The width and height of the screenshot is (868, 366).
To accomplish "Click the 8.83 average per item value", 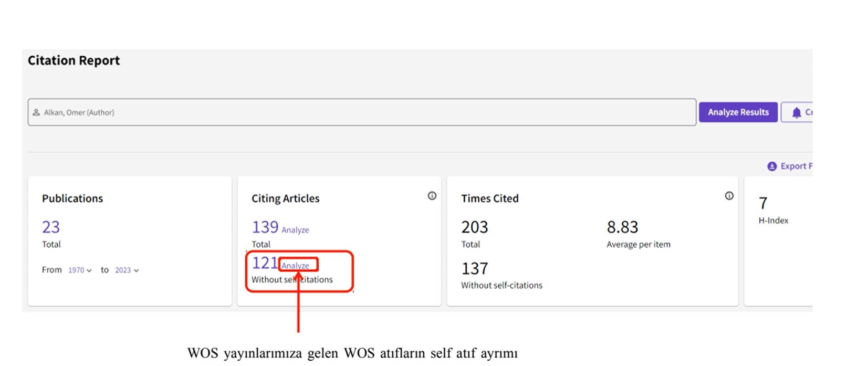I will (x=622, y=227).
